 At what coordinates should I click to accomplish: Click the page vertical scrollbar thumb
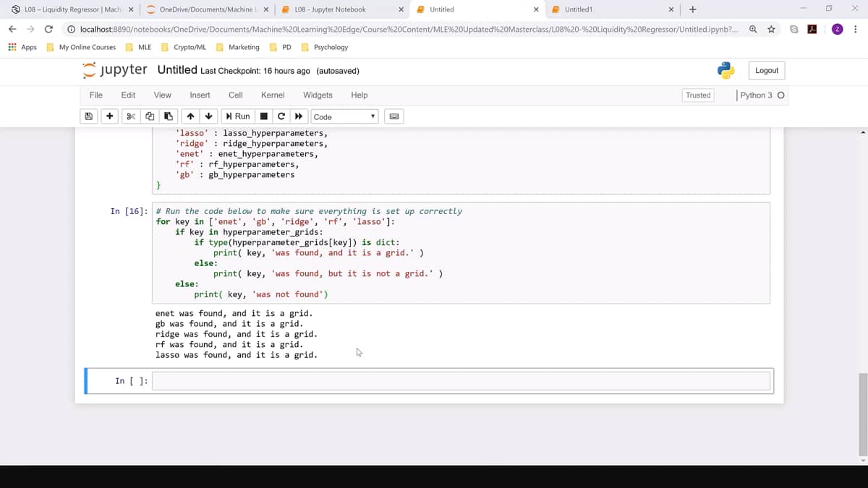pyautogui.click(x=862, y=414)
